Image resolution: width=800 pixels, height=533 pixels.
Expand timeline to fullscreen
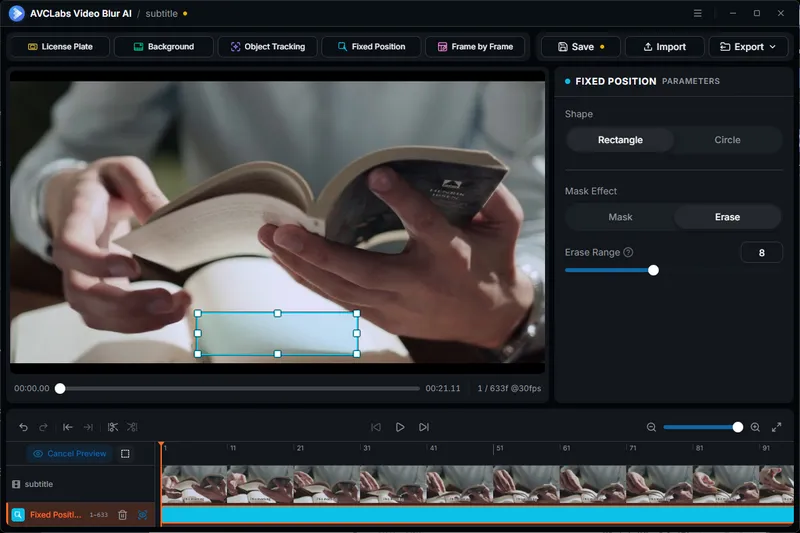pyautogui.click(x=776, y=427)
